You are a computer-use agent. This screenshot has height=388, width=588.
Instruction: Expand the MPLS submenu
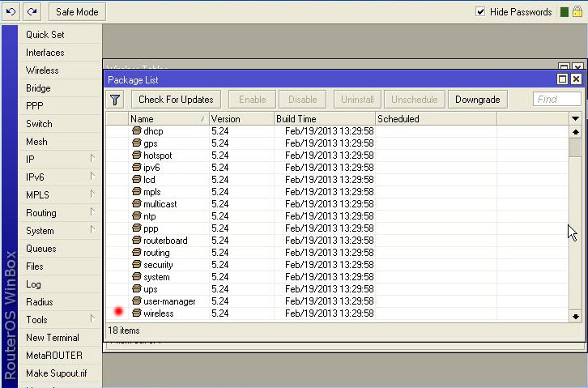click(x=92, y=194)
